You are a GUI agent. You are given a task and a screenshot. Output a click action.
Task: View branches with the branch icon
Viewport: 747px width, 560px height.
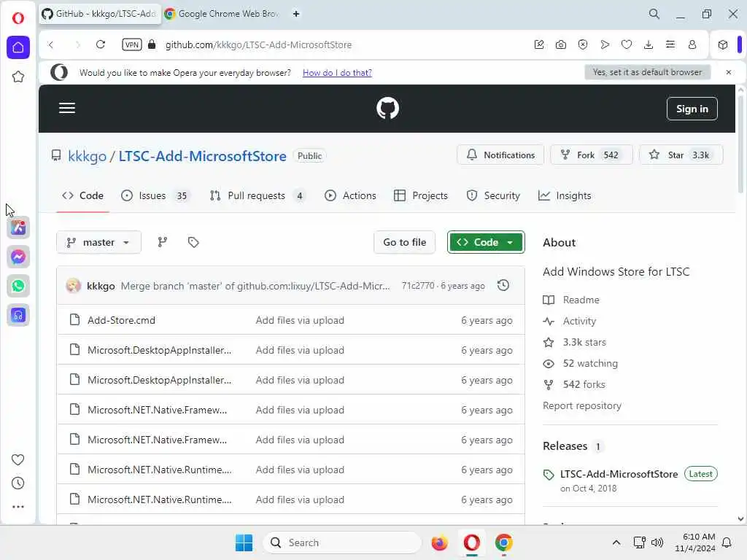tap(163, 242)
